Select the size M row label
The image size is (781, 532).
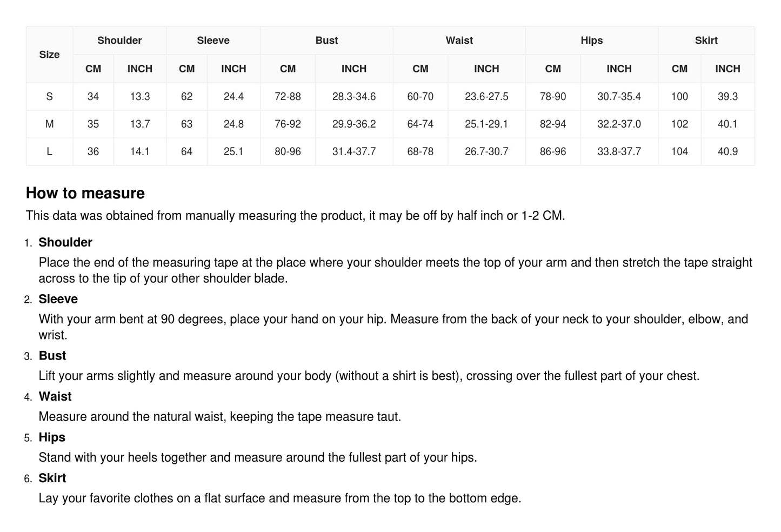[x=49, y=124]
